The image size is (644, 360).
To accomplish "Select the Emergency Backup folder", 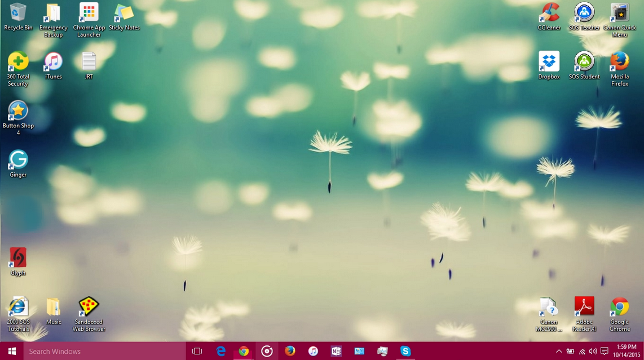I will (54, 20).
